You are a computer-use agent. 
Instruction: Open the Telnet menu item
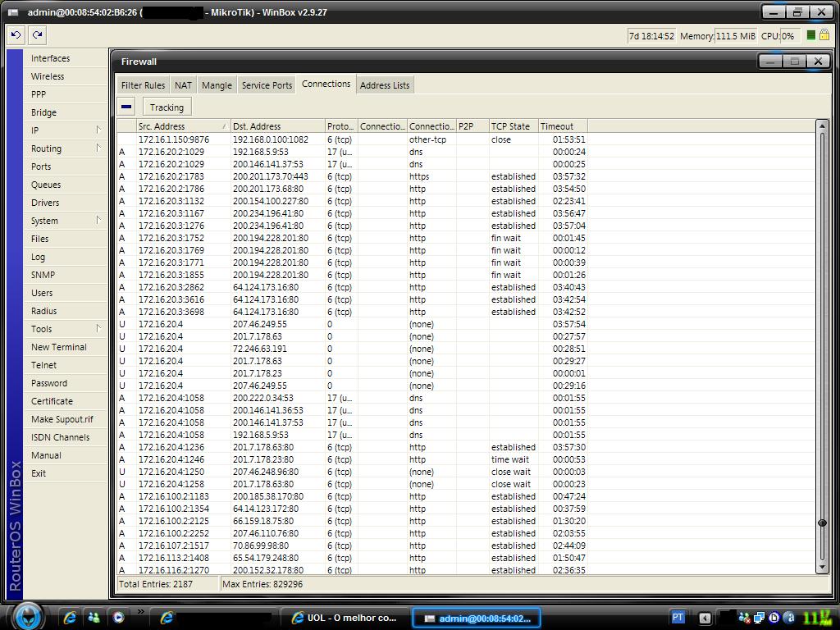click(x=66, y=365)
